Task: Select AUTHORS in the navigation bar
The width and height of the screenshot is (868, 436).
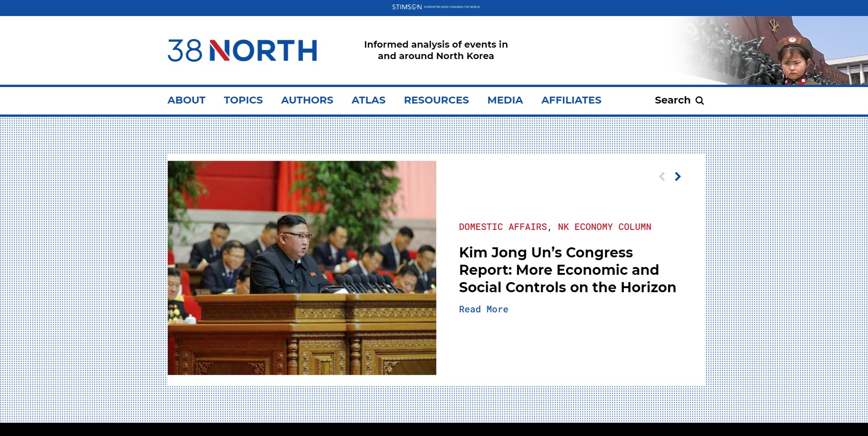Action: 307,100
